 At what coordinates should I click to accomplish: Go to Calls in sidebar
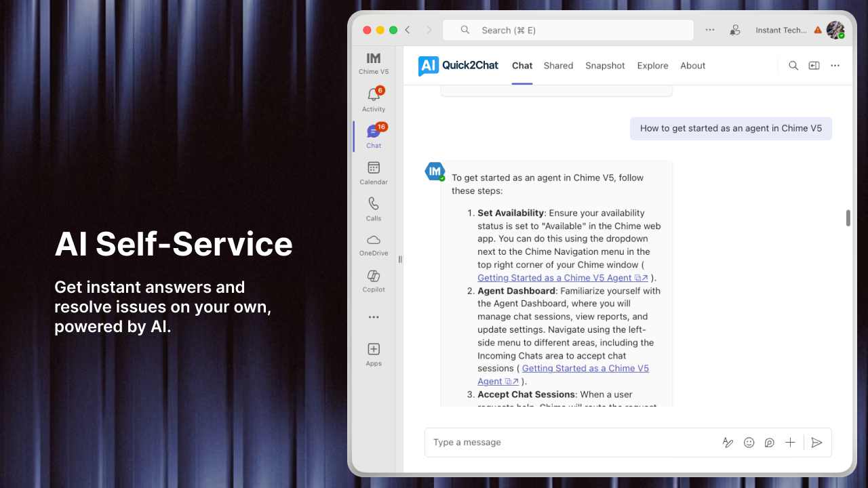click(374, 204)
